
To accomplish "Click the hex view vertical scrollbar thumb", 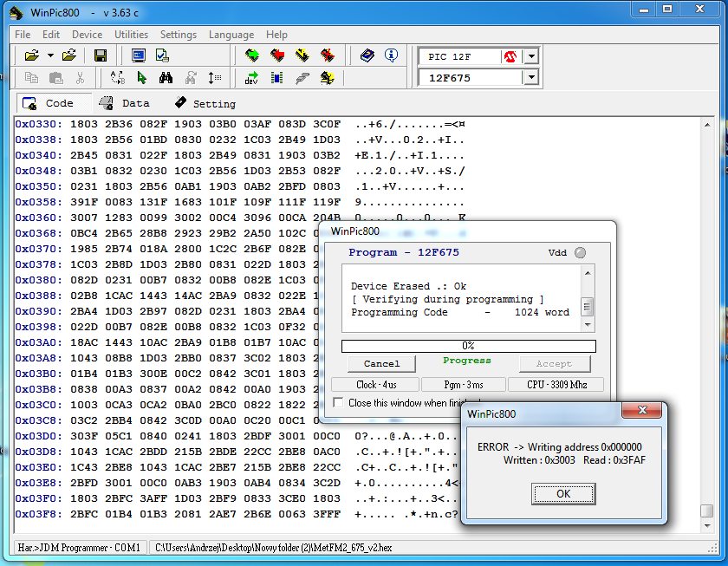I will coord(706,511).
